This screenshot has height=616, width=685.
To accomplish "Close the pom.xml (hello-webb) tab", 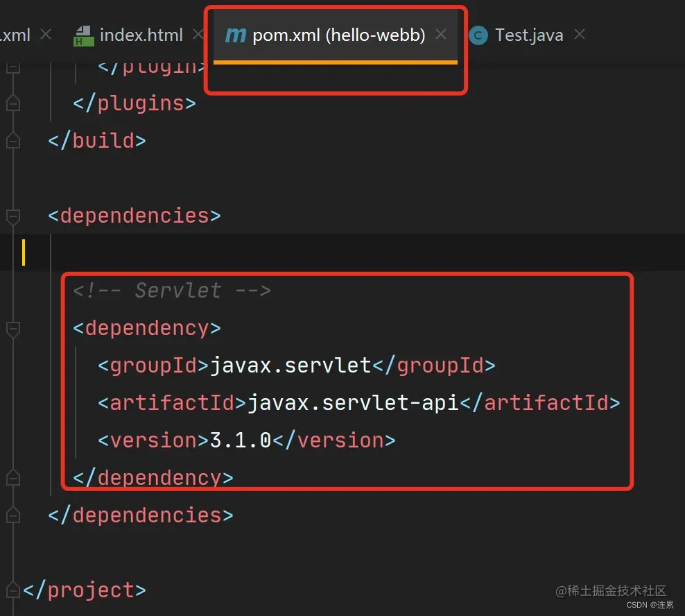I will click(441, 34).
